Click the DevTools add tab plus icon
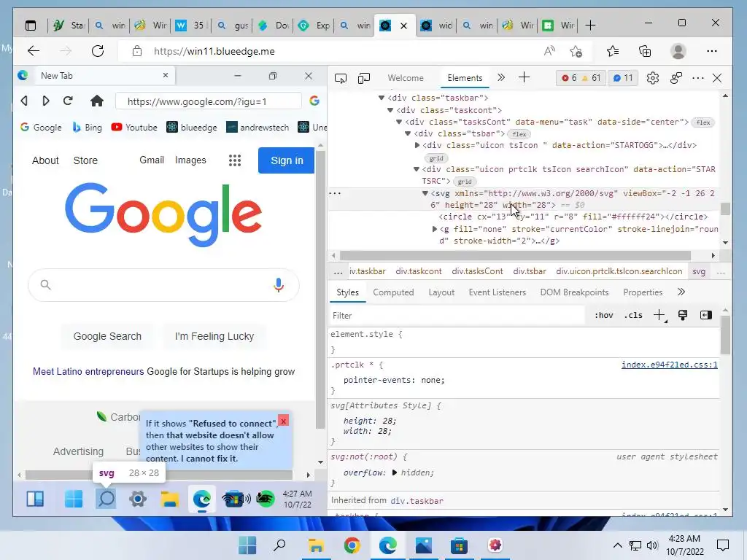Image resolution: width=747 pixels, height=560 pixels. point(524,77)
